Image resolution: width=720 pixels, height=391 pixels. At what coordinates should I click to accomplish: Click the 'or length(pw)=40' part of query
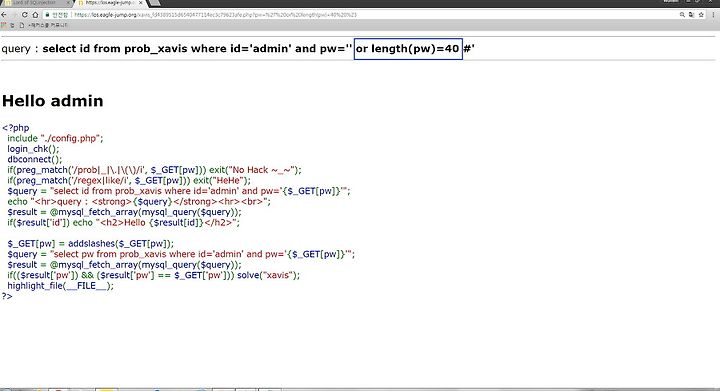coord(408,49)
